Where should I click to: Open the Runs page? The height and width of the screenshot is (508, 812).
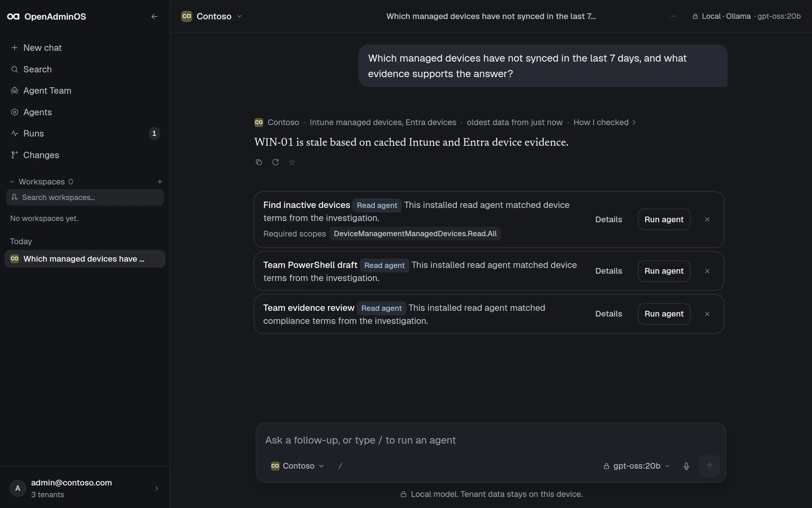tap(85, 133)
